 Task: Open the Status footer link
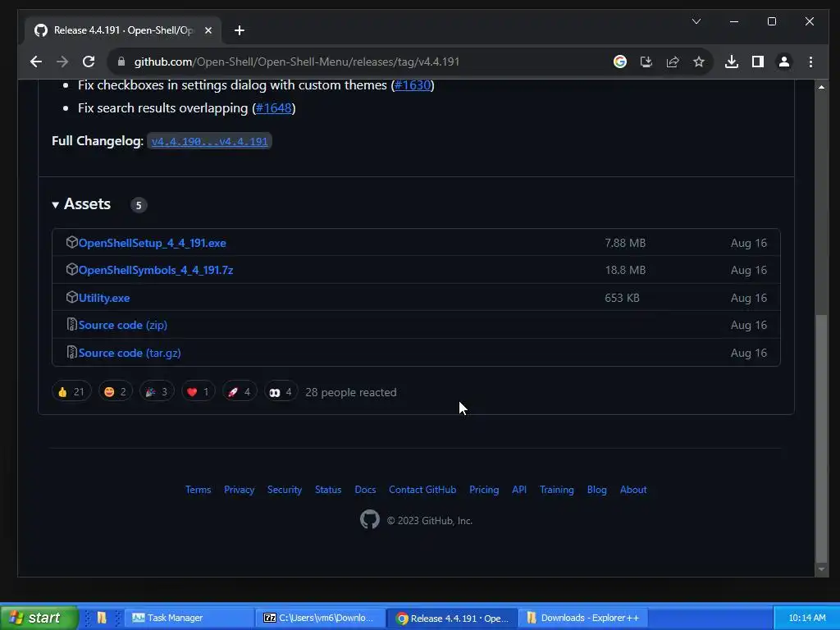pyautogui.click(x=328, y=490)
